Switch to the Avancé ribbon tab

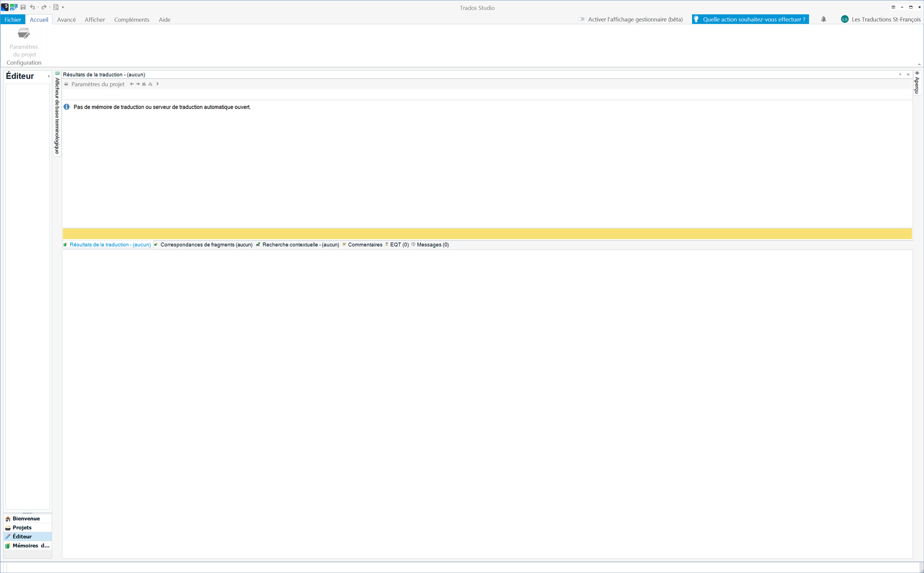click(x=66, y=20)
